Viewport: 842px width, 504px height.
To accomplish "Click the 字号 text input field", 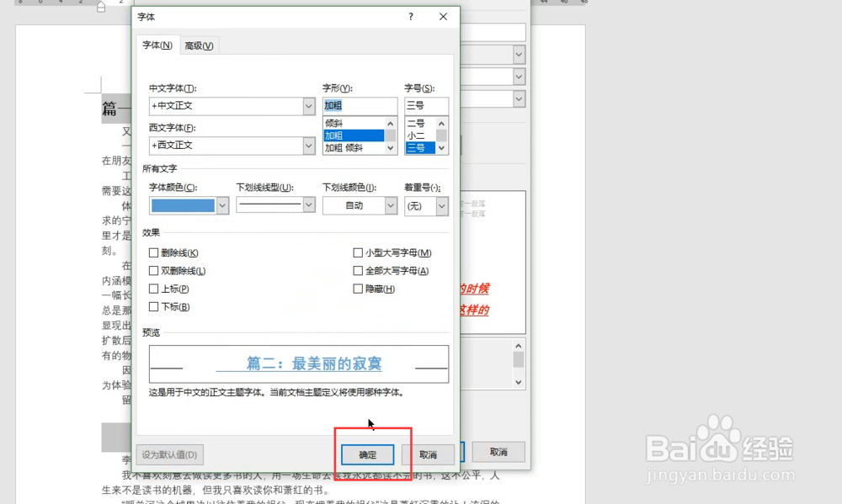I will click(x=426, y=106).
